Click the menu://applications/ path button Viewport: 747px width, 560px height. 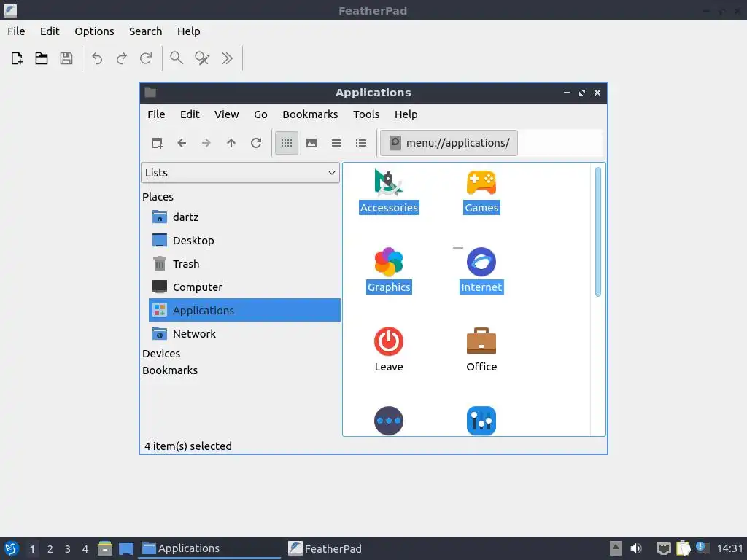point(449,143)
